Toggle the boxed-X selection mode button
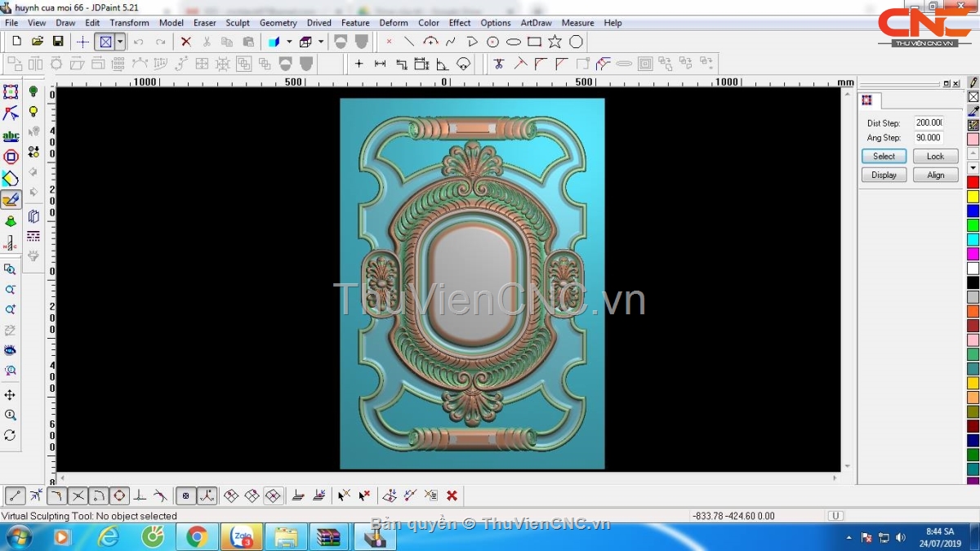This screenshot has width=980, height=551. point(105,42)
